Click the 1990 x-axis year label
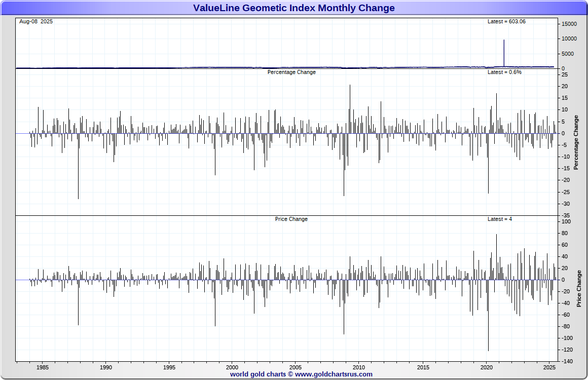 106,367
